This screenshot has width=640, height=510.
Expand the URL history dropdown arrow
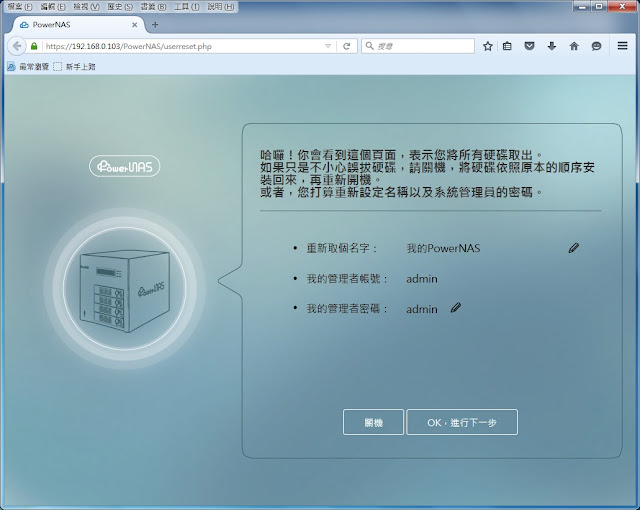click(328, 46)
